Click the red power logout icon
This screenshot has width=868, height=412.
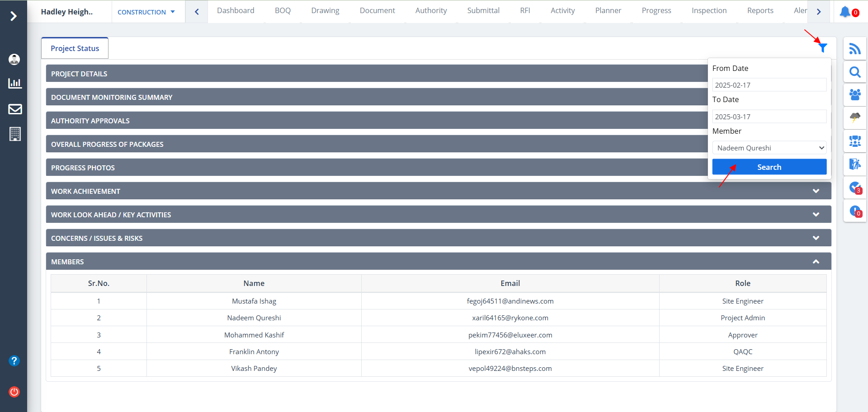[14, 392]
